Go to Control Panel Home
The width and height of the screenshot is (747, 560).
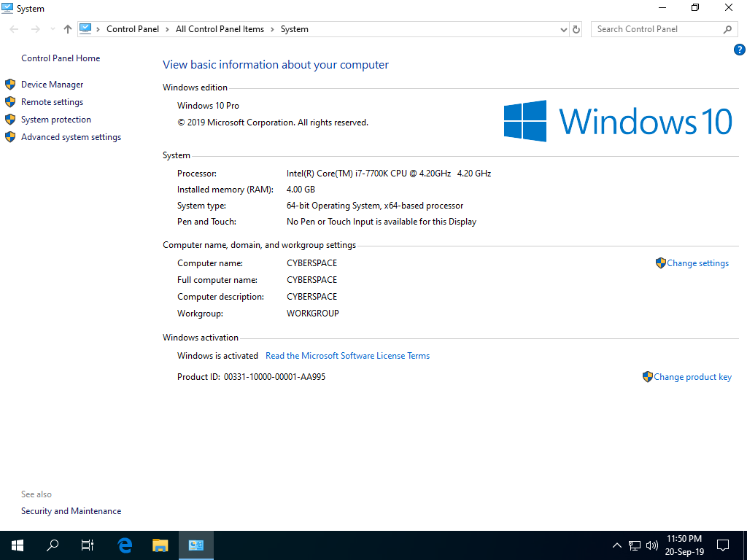point(61,58)
